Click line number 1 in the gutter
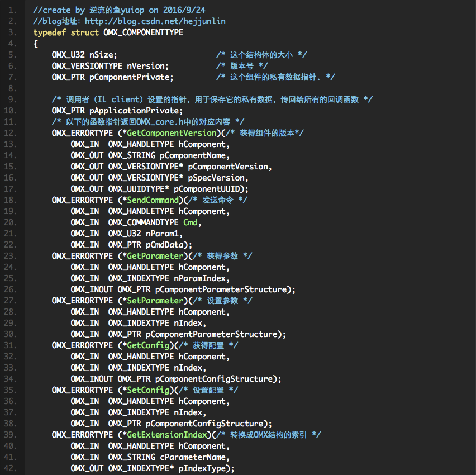The image size is (476, 475). [x=13, y=10]
